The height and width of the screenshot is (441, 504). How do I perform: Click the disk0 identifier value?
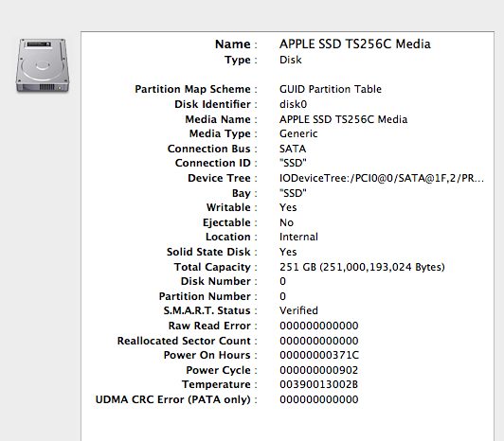293,104
